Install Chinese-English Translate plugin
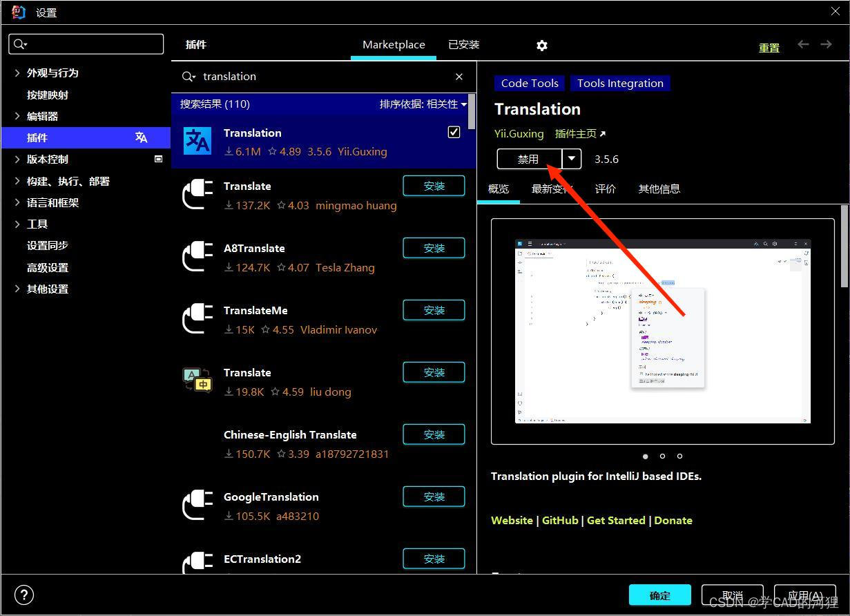The width and height of the screenshot is (850, 616). (434, 434)
